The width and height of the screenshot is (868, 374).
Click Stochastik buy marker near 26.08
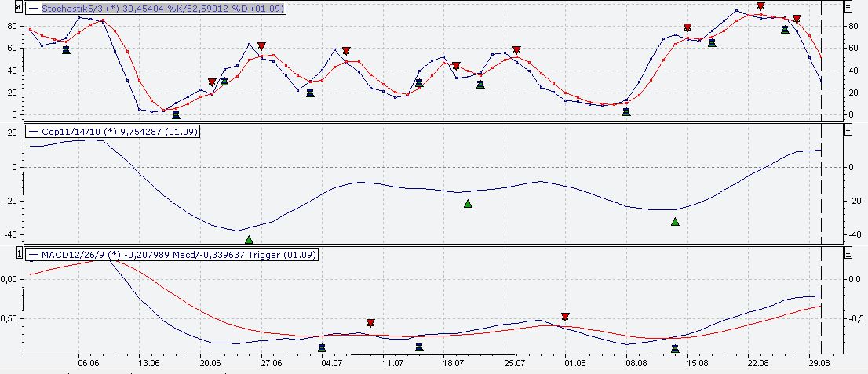coord(785,29)
